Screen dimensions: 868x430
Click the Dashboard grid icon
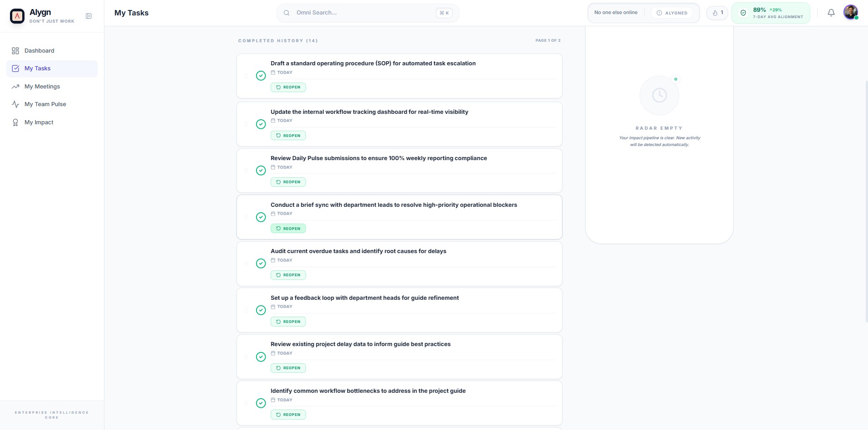click(x=15, y=51)
